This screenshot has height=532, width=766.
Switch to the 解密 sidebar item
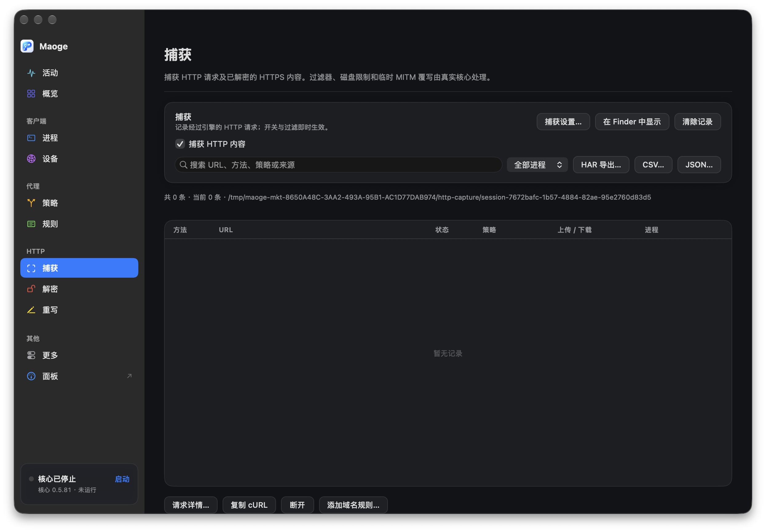pyautogui.click(x=79, y=289)
